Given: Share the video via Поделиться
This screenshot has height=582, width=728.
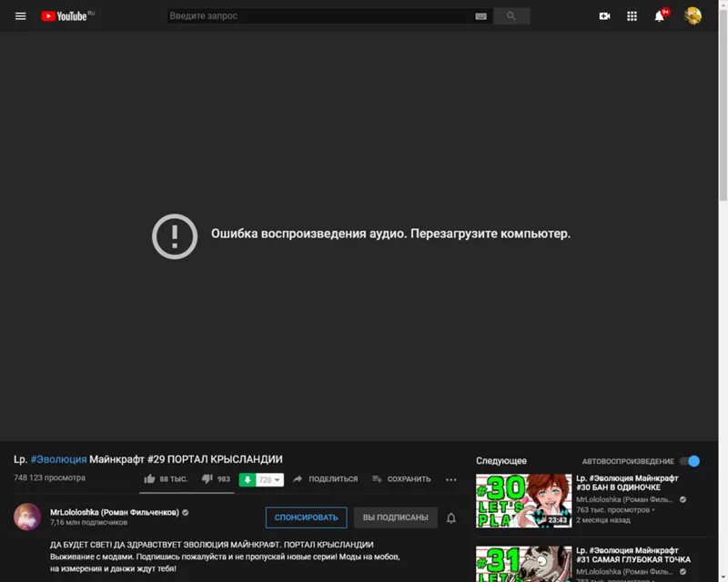Looking at the screenshot, I should [326, 479].
